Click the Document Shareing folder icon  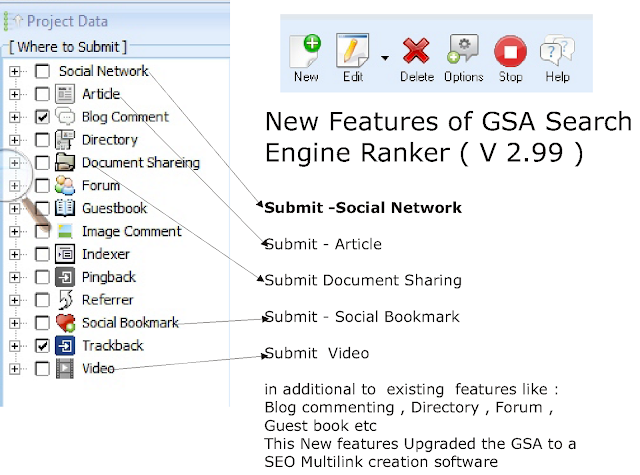65,162
